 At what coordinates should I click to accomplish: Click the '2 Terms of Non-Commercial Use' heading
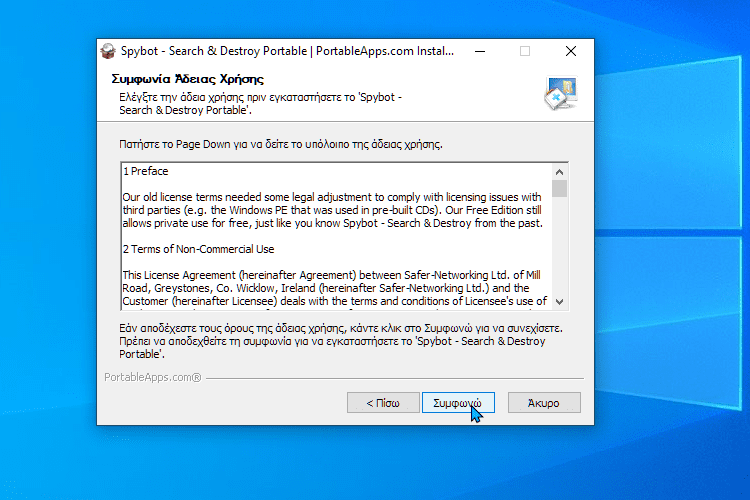coord(199,249)
